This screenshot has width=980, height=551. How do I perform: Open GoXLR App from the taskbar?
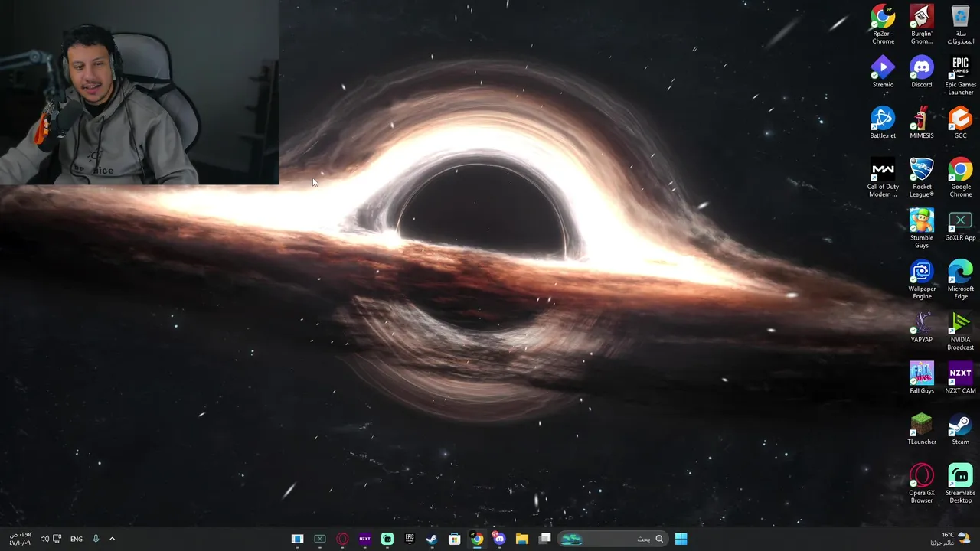[x=320, y=539]
